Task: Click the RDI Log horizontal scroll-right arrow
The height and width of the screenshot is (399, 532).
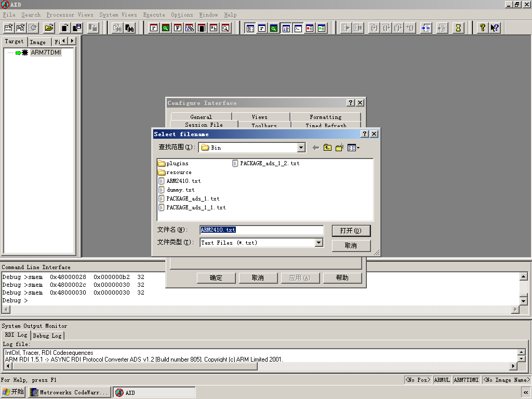Action: click(513, 366)
